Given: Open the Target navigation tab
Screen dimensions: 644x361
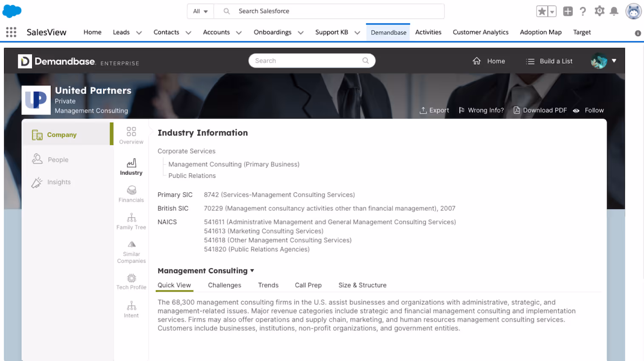Looking at the screenshot, I should click(x=582, y=32).
